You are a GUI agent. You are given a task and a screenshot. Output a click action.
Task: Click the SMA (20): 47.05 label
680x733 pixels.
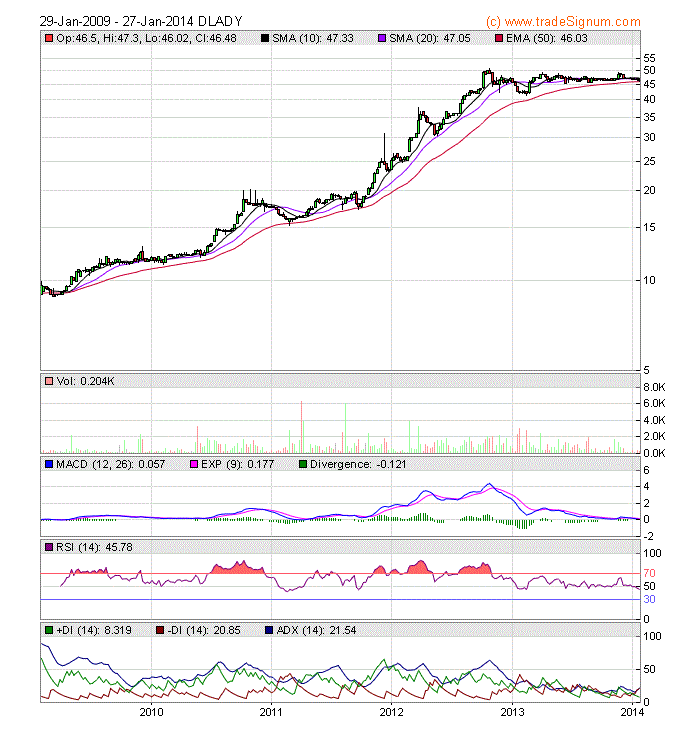pos(429,38)
